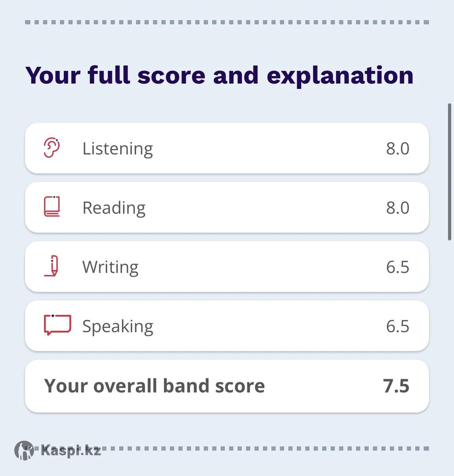Tap the Writing label text
Viewport: 454px width, 476px height.
click(x=110, y=267)
